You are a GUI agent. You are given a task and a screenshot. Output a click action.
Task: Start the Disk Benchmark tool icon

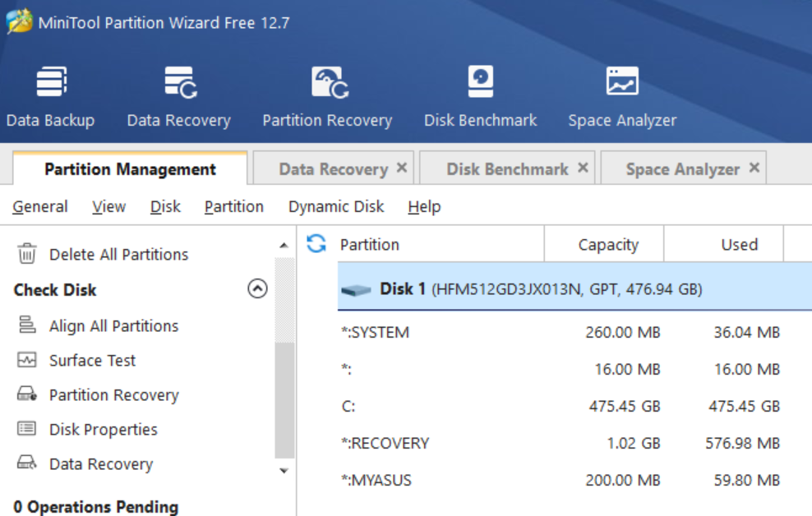pos(481,81)
